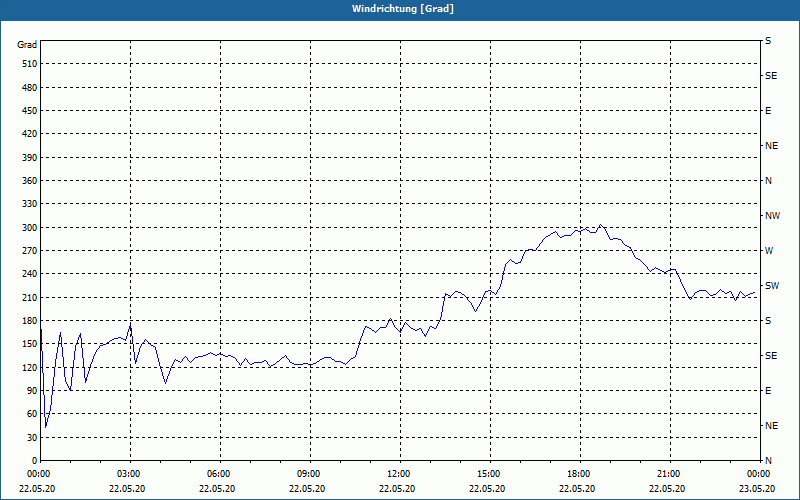
Task: Click the 12:00 time label
Action: 397,474
